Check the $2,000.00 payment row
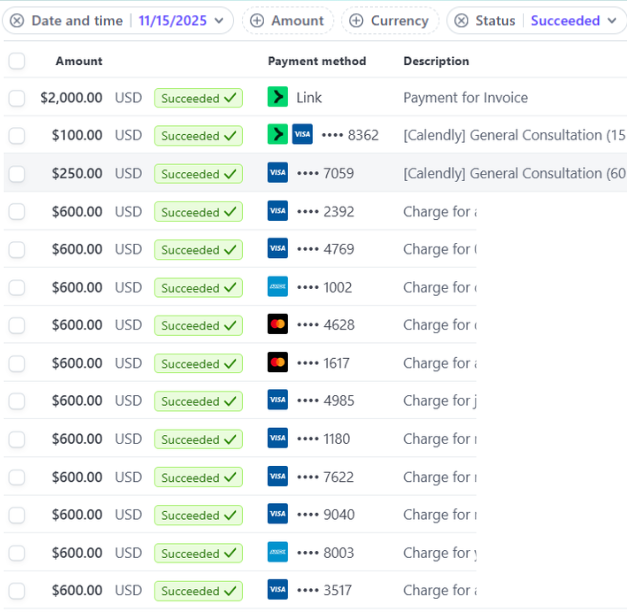The width and height of the screenshot is (627, 612). coord(17,98)
